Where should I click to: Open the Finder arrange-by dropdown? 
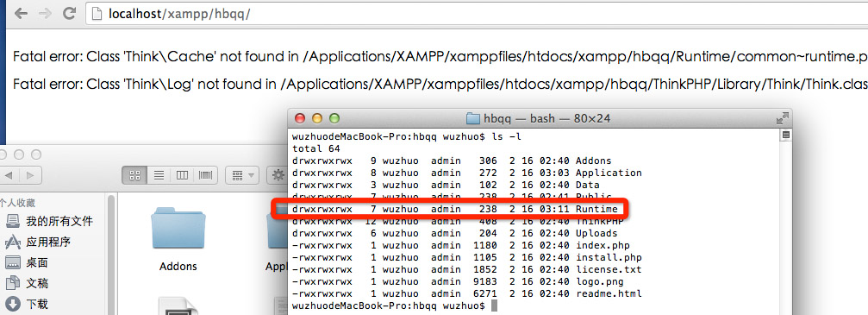242,175
